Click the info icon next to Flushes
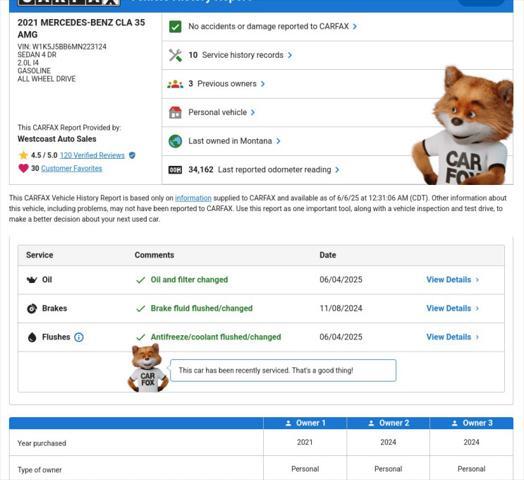This screenshot has height=480, width=524. [79, 337]
